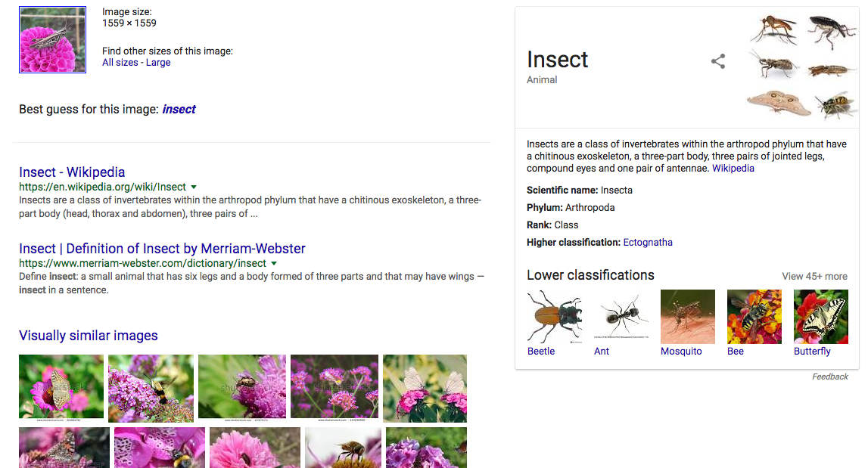
Task: Click the 'Scientific name: Insecta' line
Action: click(580, 191)
